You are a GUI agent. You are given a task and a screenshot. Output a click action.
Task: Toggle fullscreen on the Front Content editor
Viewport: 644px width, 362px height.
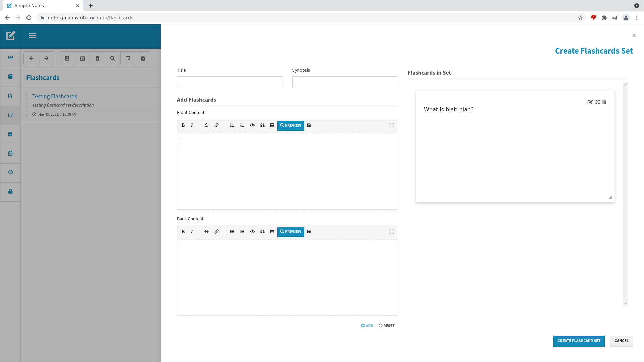(391, 125)
